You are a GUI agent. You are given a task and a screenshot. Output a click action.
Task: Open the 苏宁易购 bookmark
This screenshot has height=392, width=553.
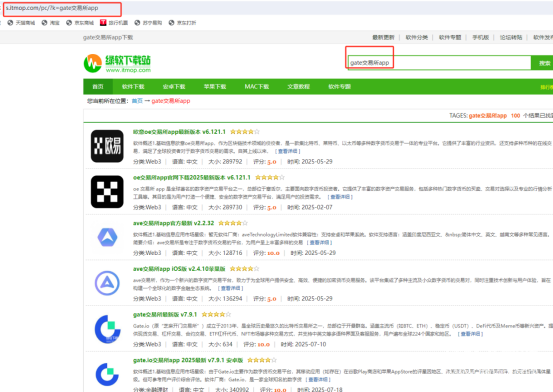click(148, 23)
